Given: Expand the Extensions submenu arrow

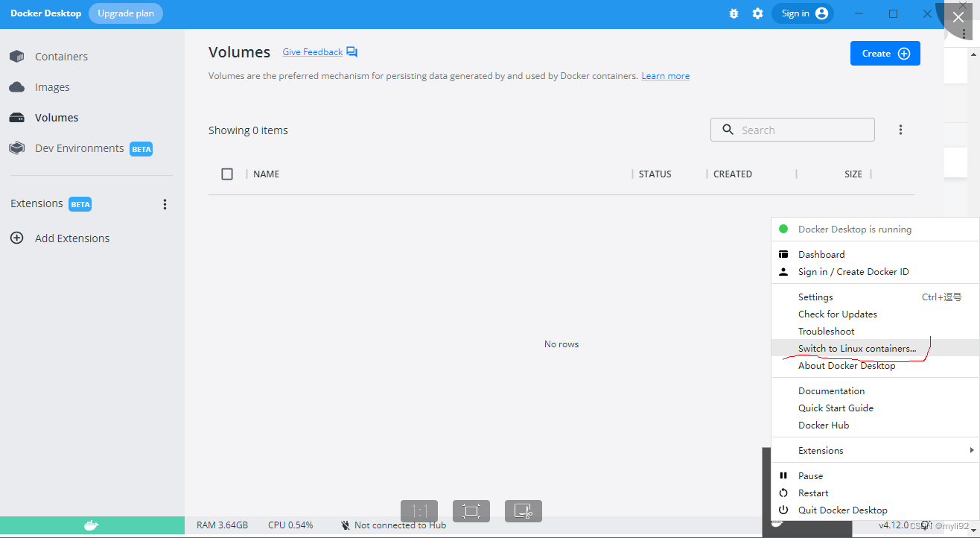Looking at the screenshot, I should coord(971,450).
